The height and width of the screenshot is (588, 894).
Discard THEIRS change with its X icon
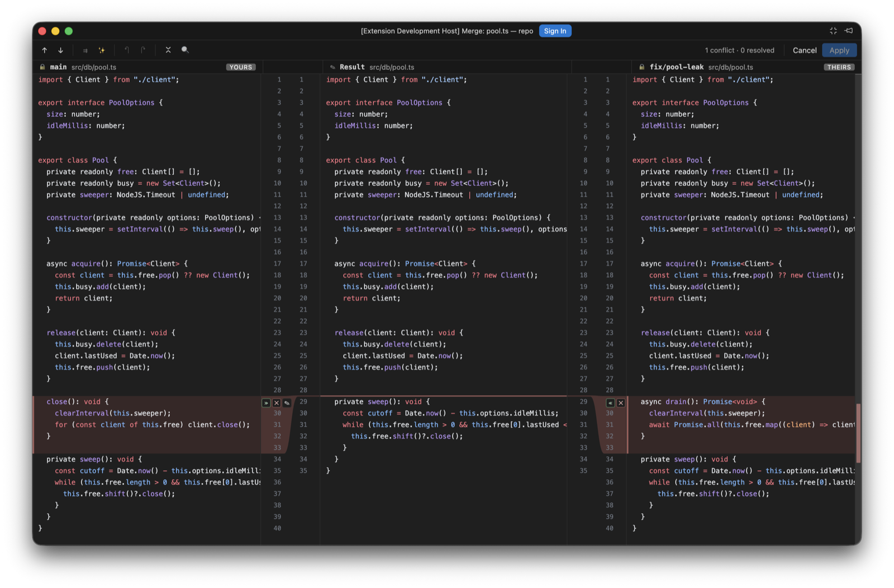621,403
